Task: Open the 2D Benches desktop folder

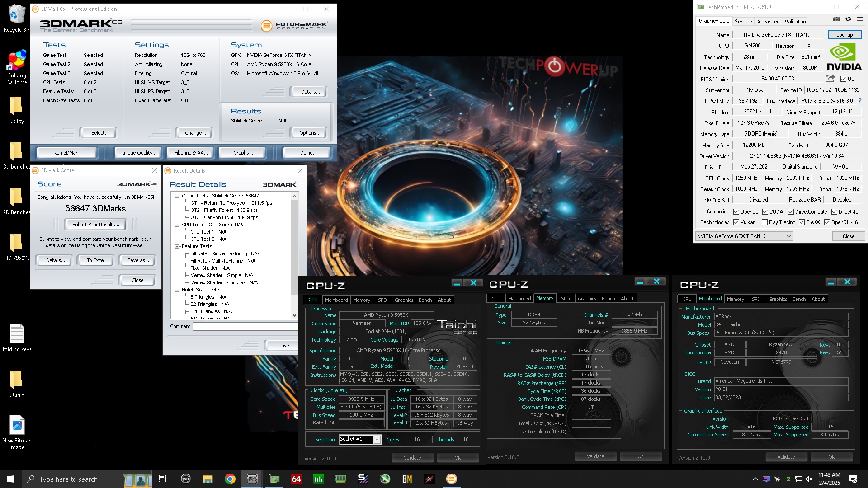Action: tap(17, 201)
